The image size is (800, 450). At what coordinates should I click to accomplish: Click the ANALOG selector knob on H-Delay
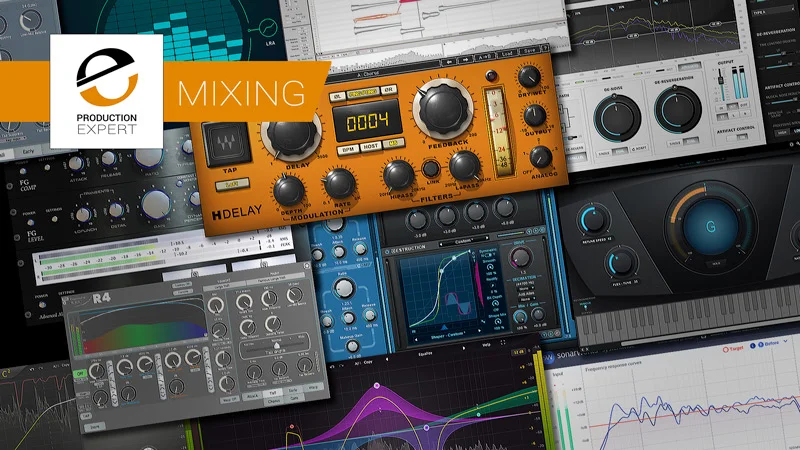click(540, 157)
